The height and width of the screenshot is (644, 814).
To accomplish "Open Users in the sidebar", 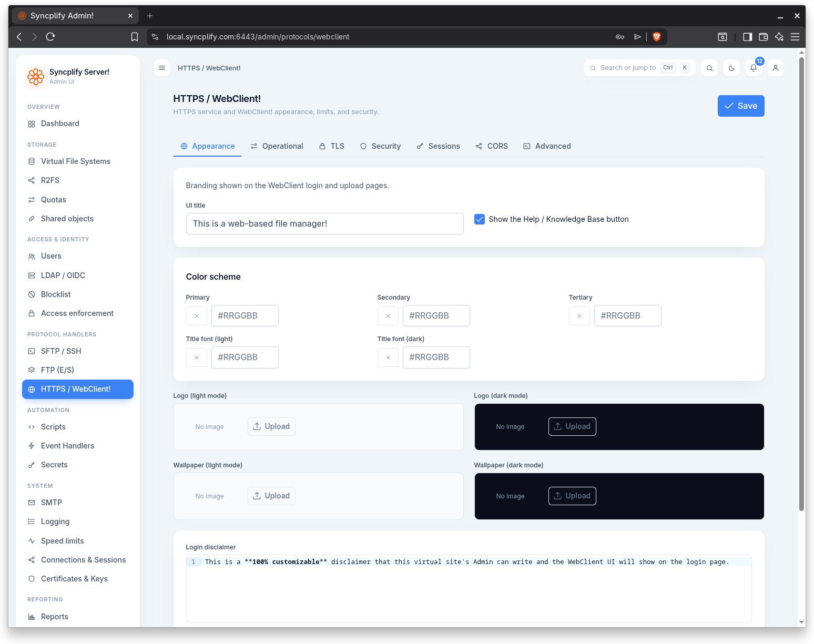I will (x=78, y=256).
